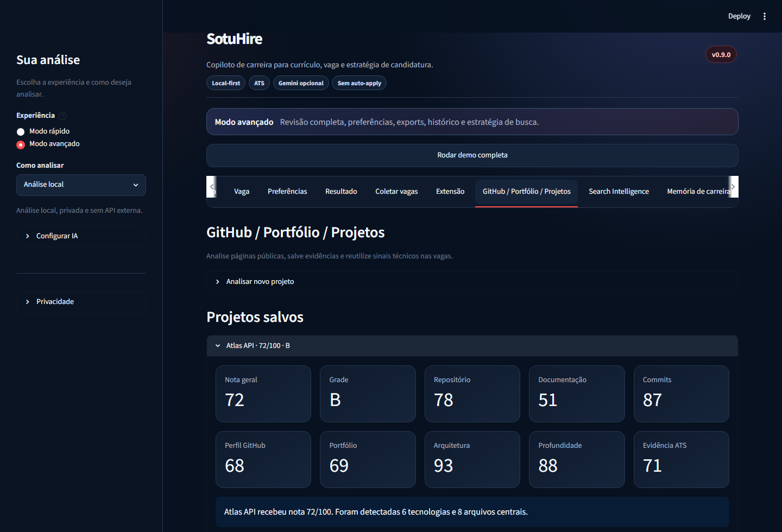Click the Deploy button
Image resolution: width=782 pixels, height=532 pixels.
[x=739, y=16]
